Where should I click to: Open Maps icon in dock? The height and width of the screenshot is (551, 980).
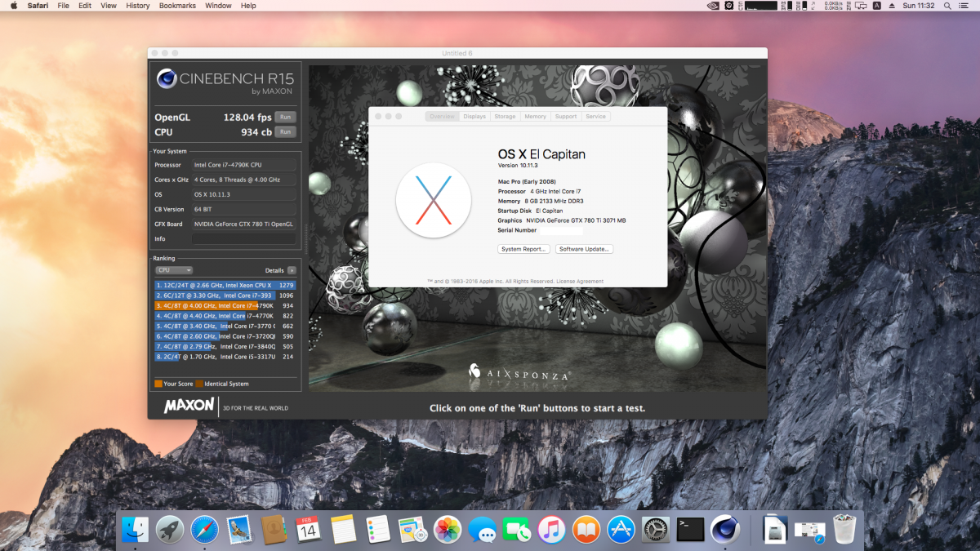pyautogui.click(x=413, y=530)
